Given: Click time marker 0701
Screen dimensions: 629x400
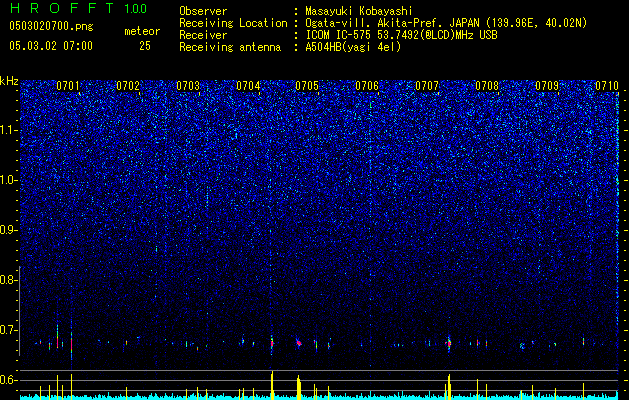Looking at the screenshot, I should point(68,86).
